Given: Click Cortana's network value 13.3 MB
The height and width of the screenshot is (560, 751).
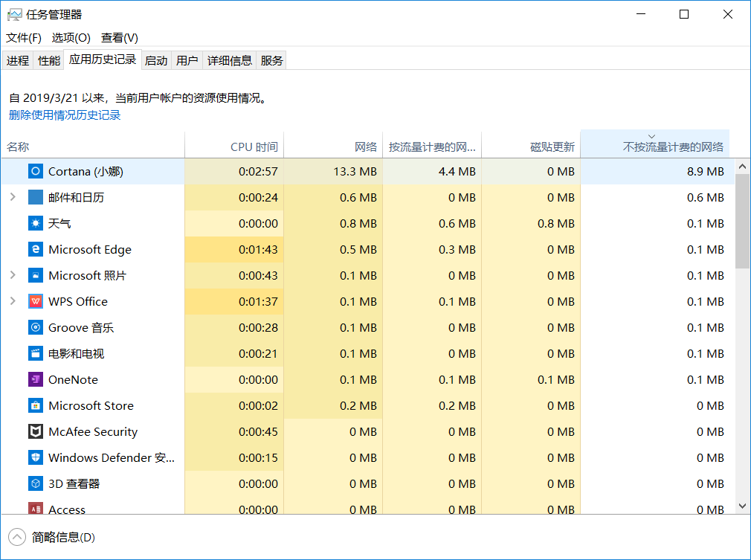Looking at the screenshot, I should tap(355, 172).
